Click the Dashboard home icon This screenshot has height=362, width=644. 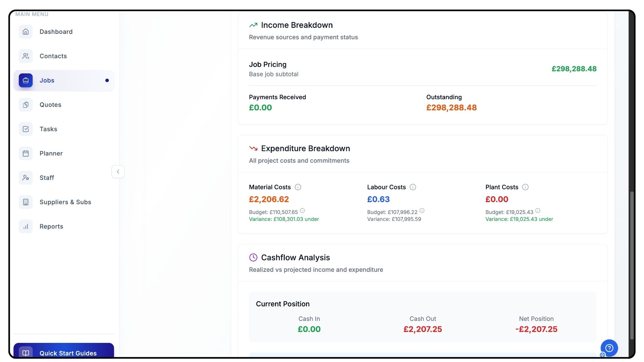[x=26, y=32]
